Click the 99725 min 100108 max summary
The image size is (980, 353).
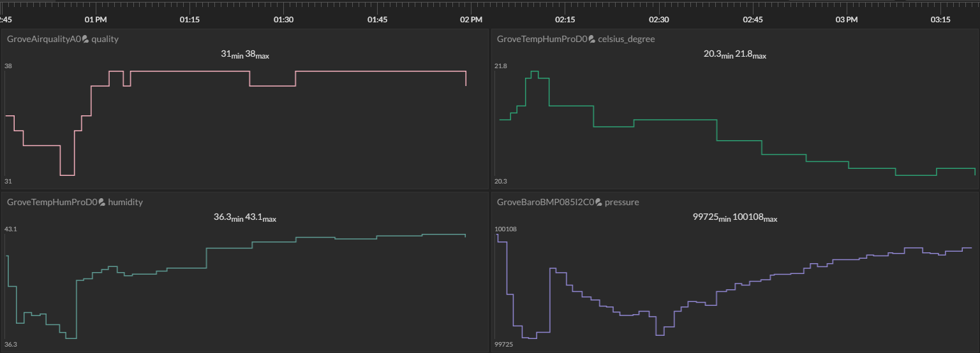(x=735, y=218)
